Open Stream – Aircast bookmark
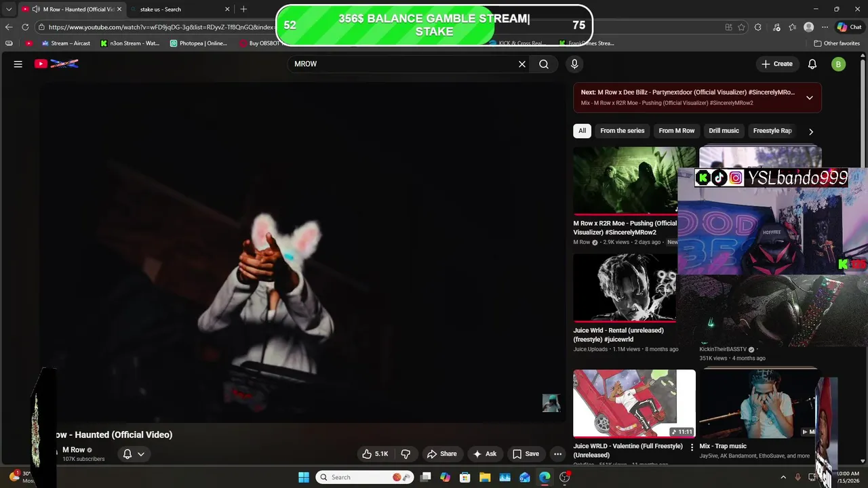868x488 pixels. click(66, 43)
